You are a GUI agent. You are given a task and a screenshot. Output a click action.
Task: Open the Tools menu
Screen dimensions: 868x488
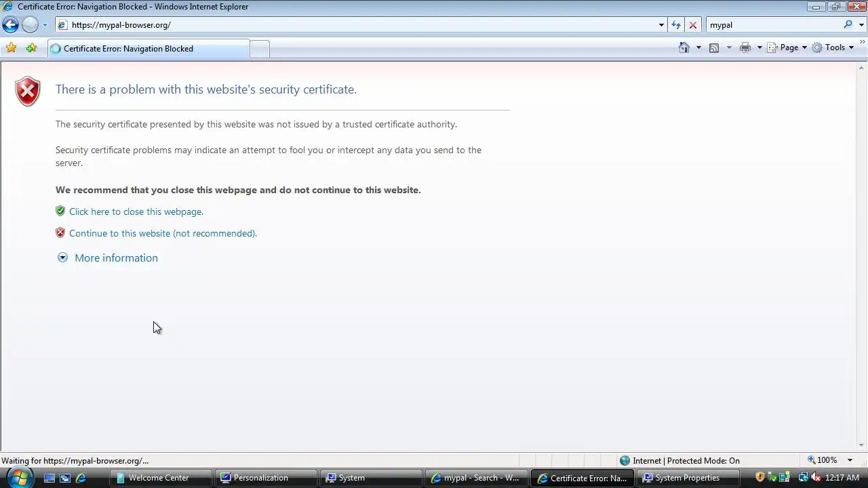pyautogui.click(x=833, y=47)
